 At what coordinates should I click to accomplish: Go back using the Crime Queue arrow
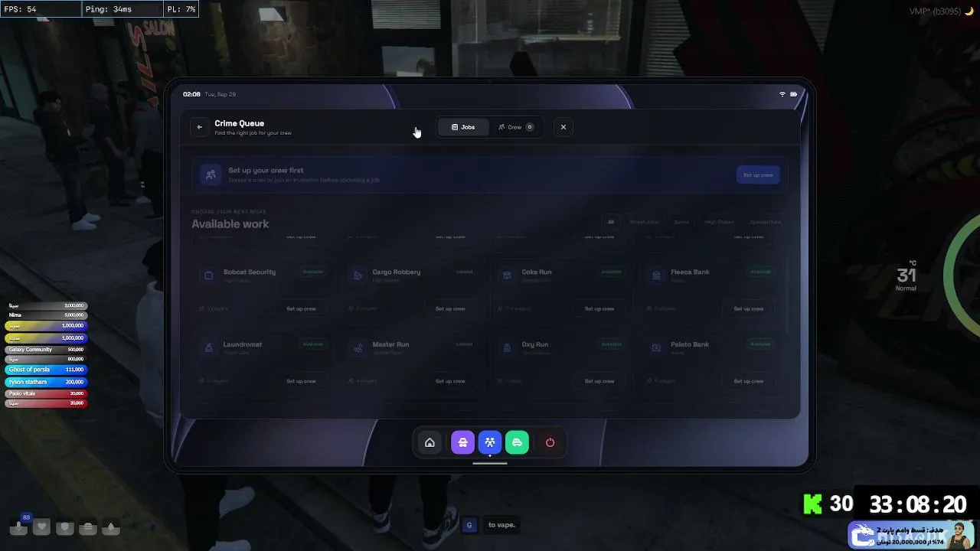pyautogui.click(x=199, y=127)
